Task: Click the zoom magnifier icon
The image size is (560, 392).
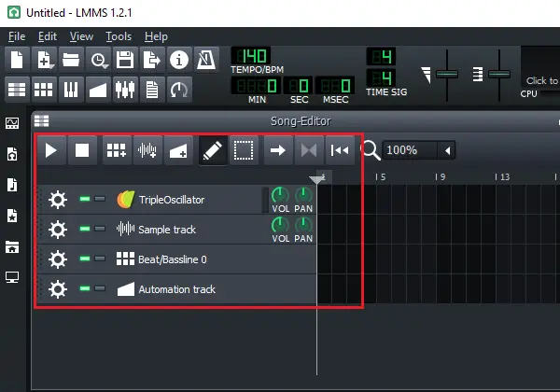Action: (371, 150)
